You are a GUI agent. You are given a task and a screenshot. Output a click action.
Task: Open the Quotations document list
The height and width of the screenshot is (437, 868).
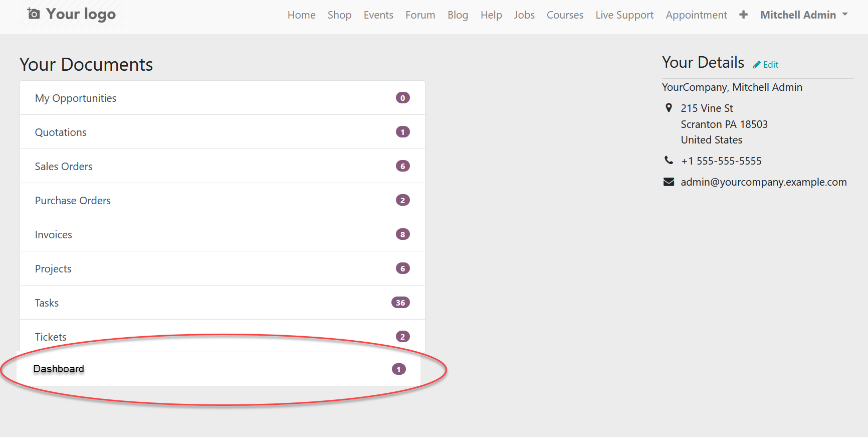click(61, 132)
